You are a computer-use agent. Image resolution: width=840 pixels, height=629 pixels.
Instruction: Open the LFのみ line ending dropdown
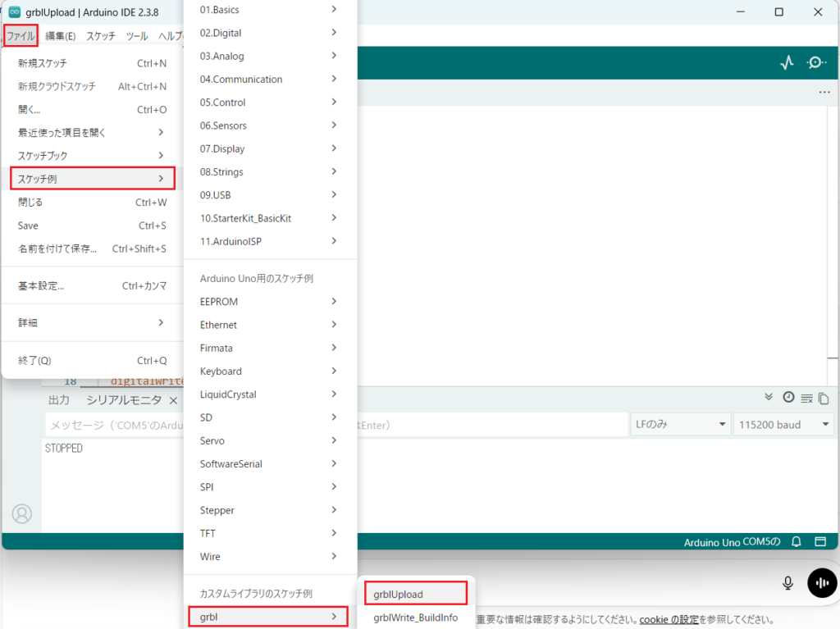pyautogui.click(x=680, y=424)
